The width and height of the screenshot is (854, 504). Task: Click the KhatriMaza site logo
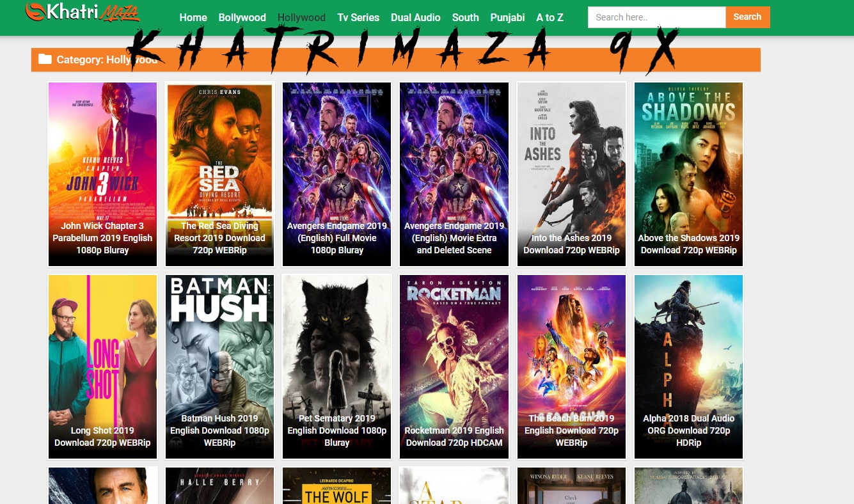[83, 12]
